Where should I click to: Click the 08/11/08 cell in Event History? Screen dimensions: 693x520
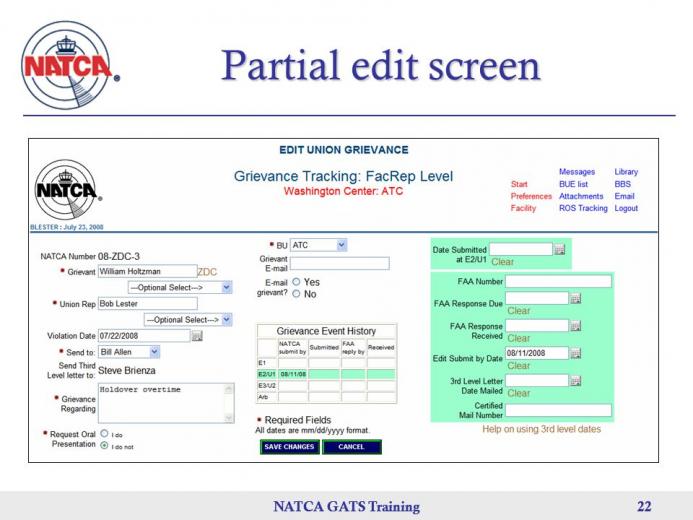tap(293, 374)
